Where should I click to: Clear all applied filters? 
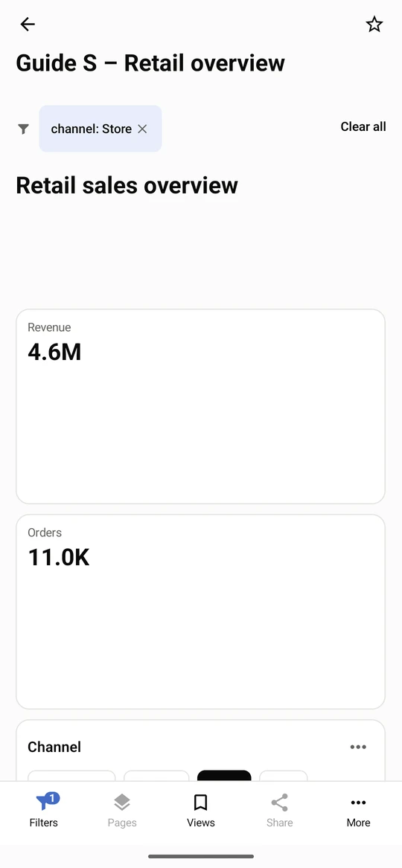[363, 126]
